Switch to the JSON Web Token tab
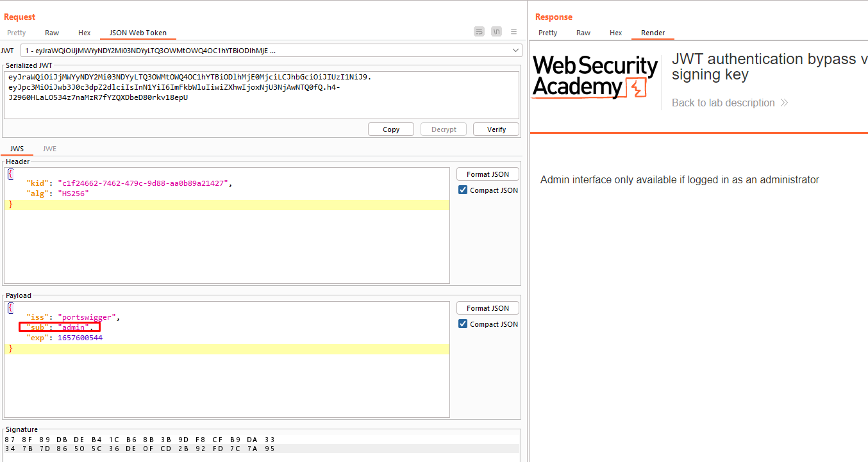This screenshot has width=868, height=462. pyautogui.click(x=138, y=33)
